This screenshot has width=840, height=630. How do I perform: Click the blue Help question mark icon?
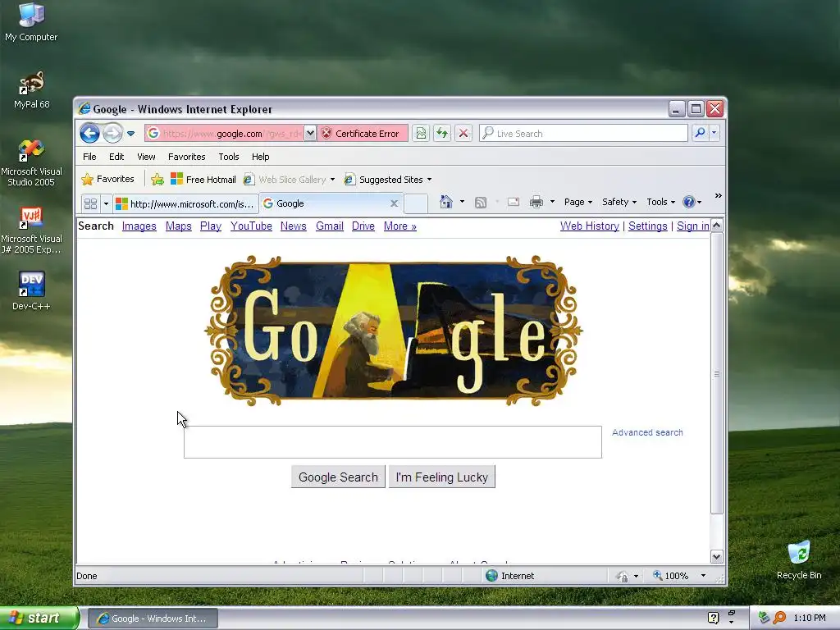(x=689, y=202)
